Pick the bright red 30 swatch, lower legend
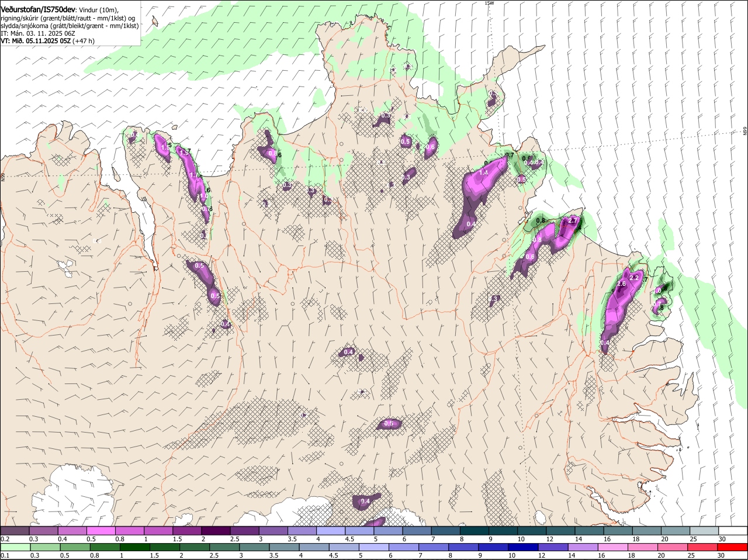 (x=732, y=547)
